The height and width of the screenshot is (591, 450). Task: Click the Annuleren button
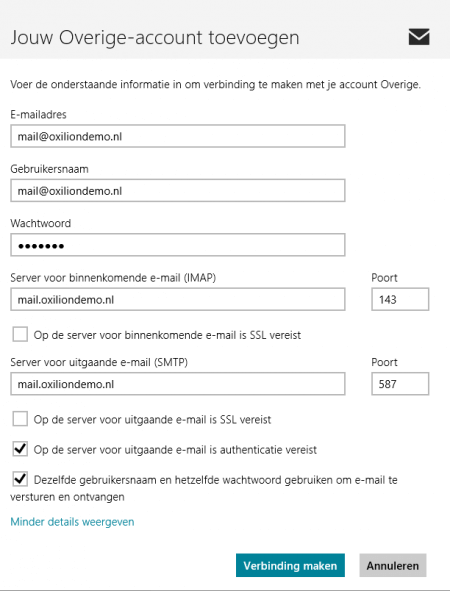pos(393,565)
